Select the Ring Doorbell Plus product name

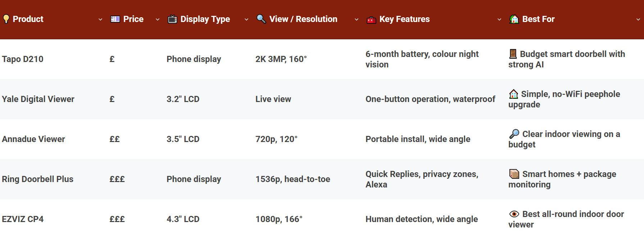click(x=37, y=179)
